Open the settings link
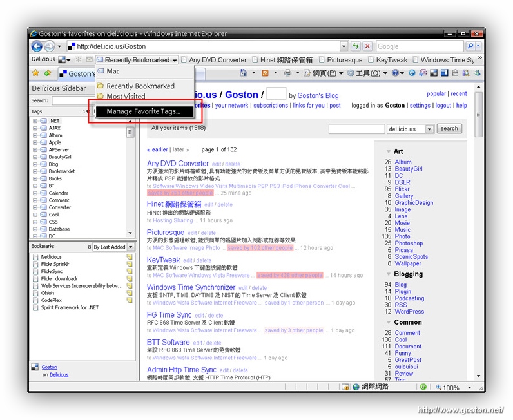The width and height of the screenshot is (513, 420). pyautogui.click(x=420, y=106)
